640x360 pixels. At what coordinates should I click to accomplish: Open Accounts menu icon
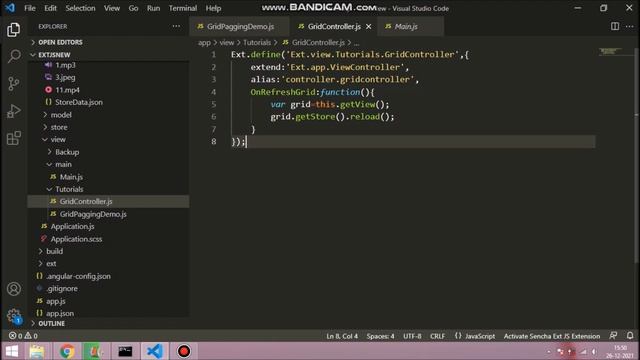(13, 289)
